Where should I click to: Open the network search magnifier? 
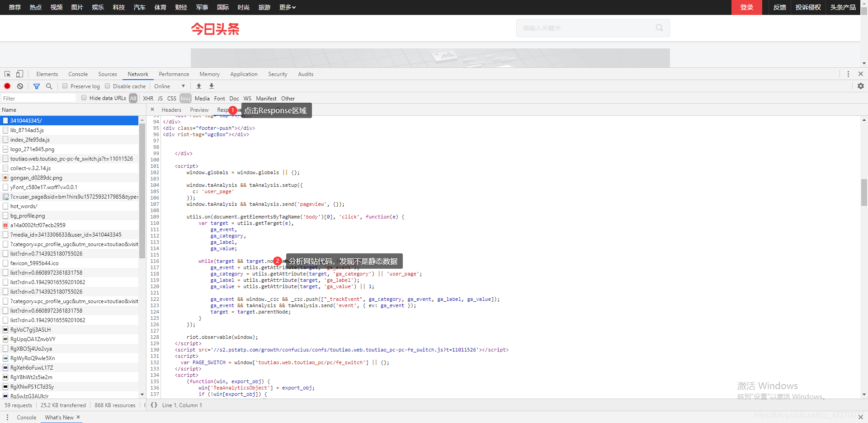coord(49,86)
